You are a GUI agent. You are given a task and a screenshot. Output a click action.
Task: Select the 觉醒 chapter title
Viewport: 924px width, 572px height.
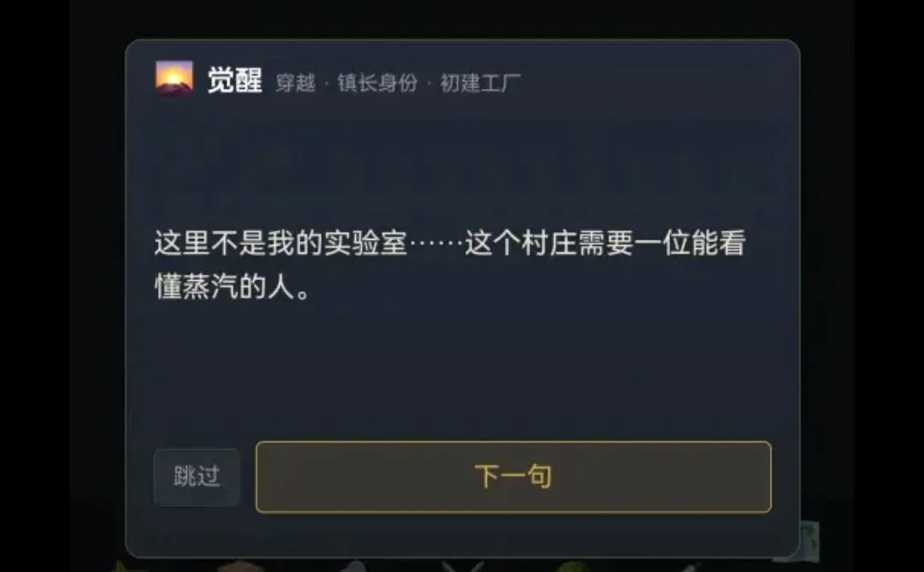pyautogui.click(x=234, y=80)
